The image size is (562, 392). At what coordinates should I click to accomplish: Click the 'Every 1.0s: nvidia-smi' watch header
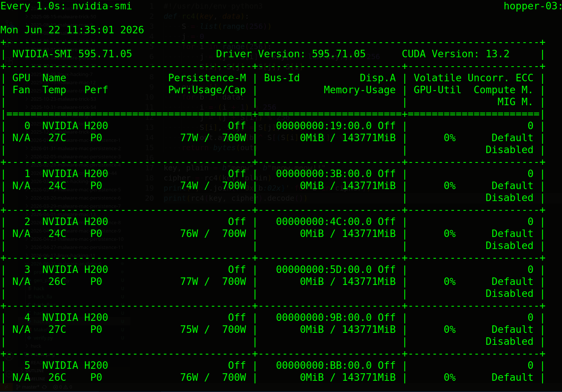66,6
